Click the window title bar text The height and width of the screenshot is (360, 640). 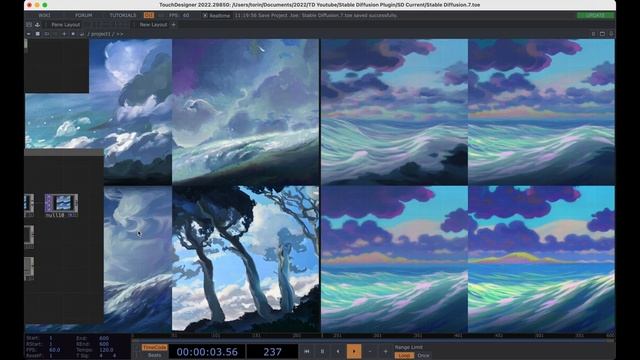[x=320, y=5]
